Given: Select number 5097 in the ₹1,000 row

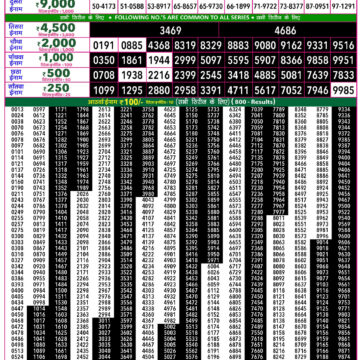Looking at the screenshot, I should tap(211, 60).
